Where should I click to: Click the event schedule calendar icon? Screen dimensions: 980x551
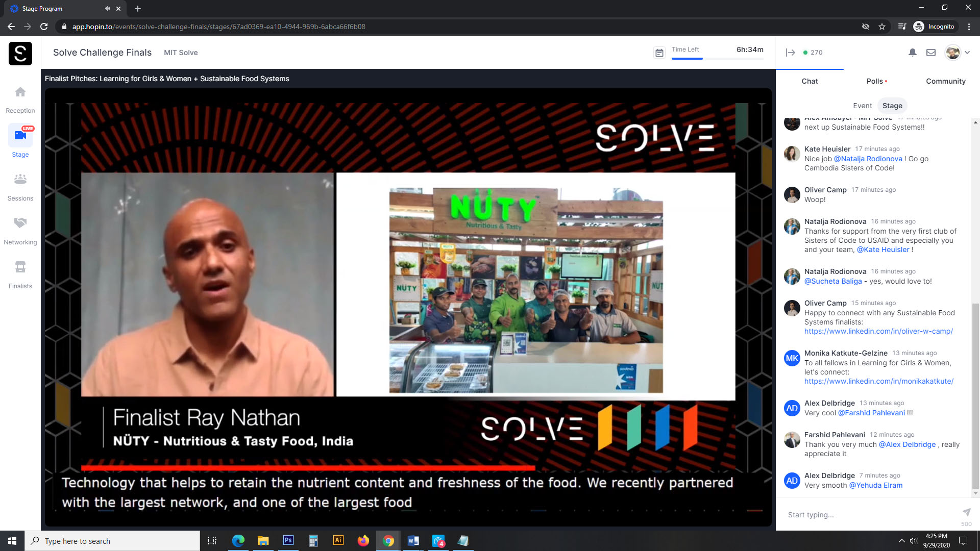pos(659,53)
